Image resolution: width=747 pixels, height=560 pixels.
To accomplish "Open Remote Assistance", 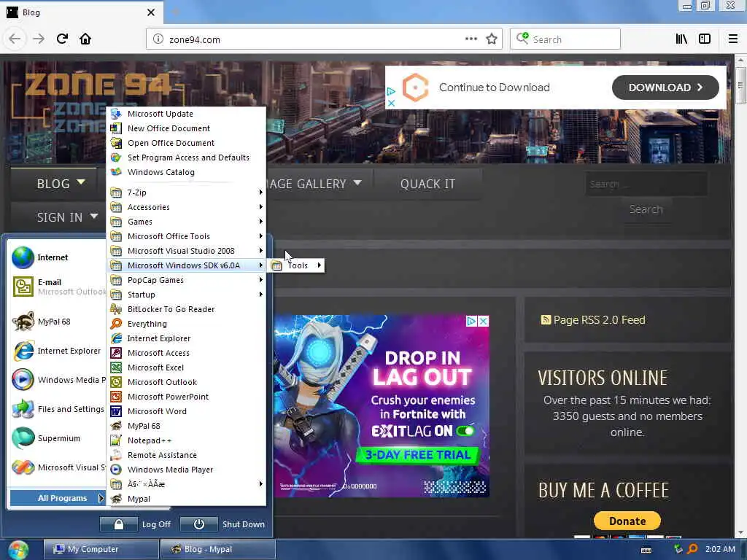I will [x=186, y=455].
